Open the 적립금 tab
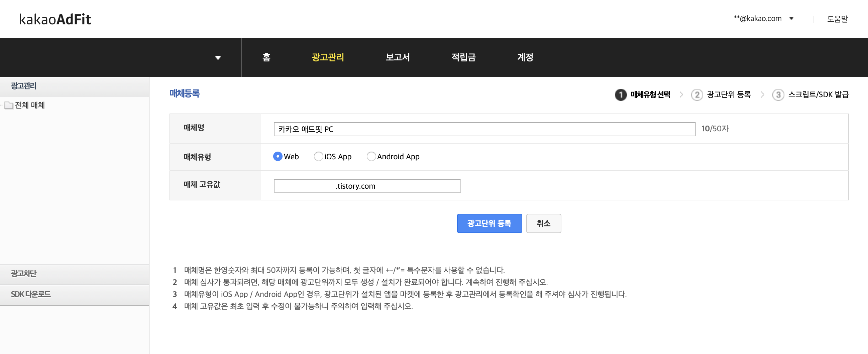868x354 pixels. (463, 57)
